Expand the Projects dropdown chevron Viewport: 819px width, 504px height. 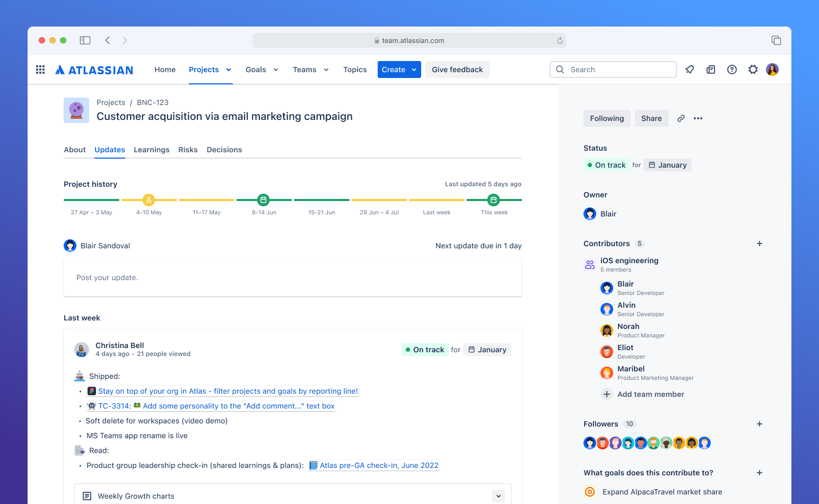229,69
